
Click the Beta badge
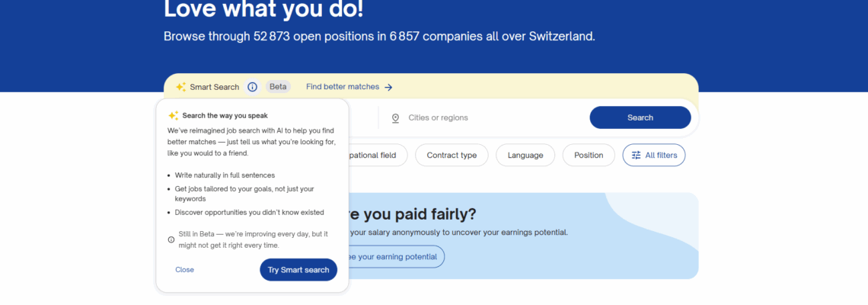pyautogui.click(x=278, y=87)
